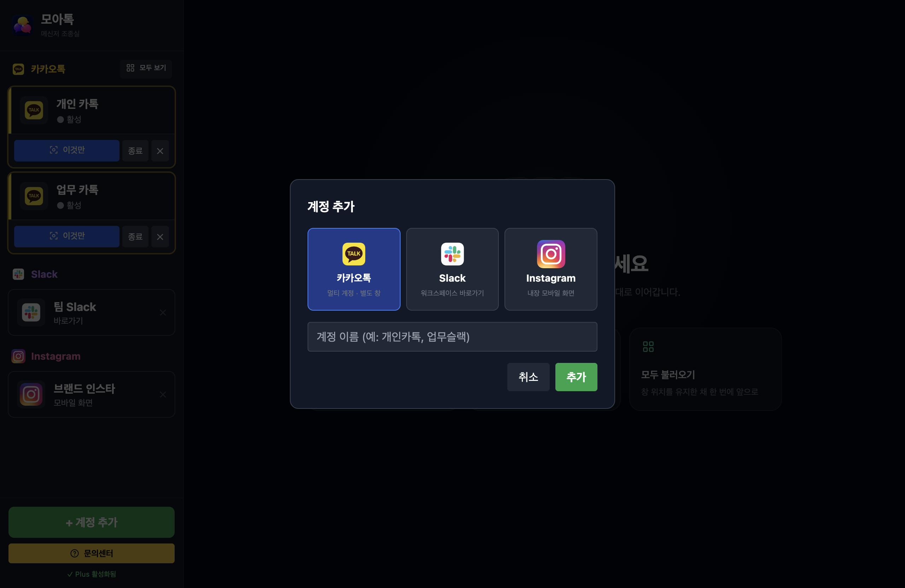Screen dimensions: 905x588
Task: Click the 계정 추가 dialog title
Action: click(331, 206)
